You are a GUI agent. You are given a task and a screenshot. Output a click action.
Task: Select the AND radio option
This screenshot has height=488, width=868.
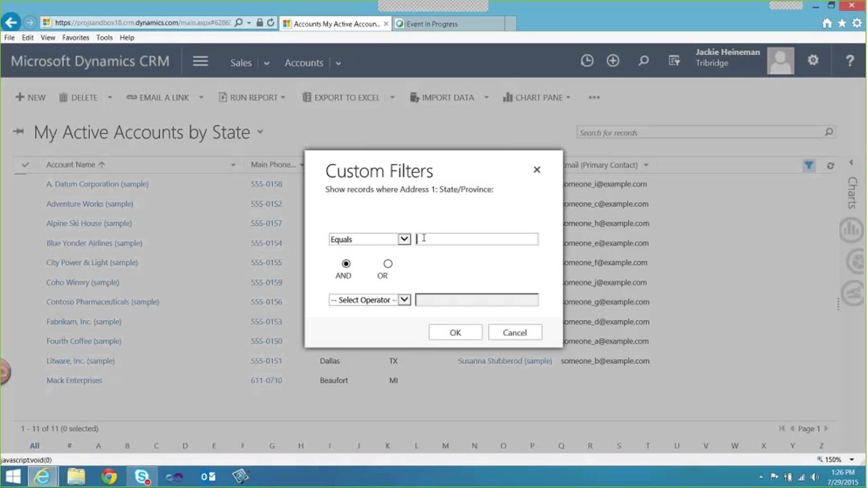tap(346, 264)
